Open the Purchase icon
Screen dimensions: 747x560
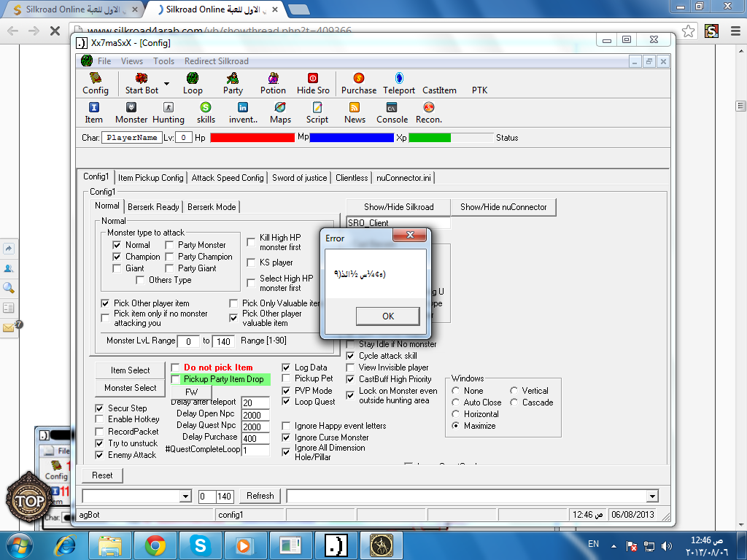tap(359, 83)
